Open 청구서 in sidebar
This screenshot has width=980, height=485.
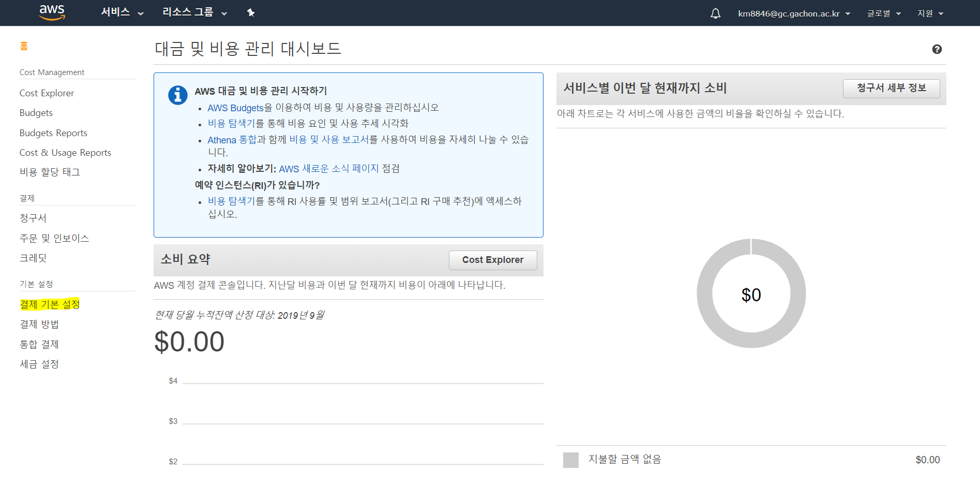(33, 218)
